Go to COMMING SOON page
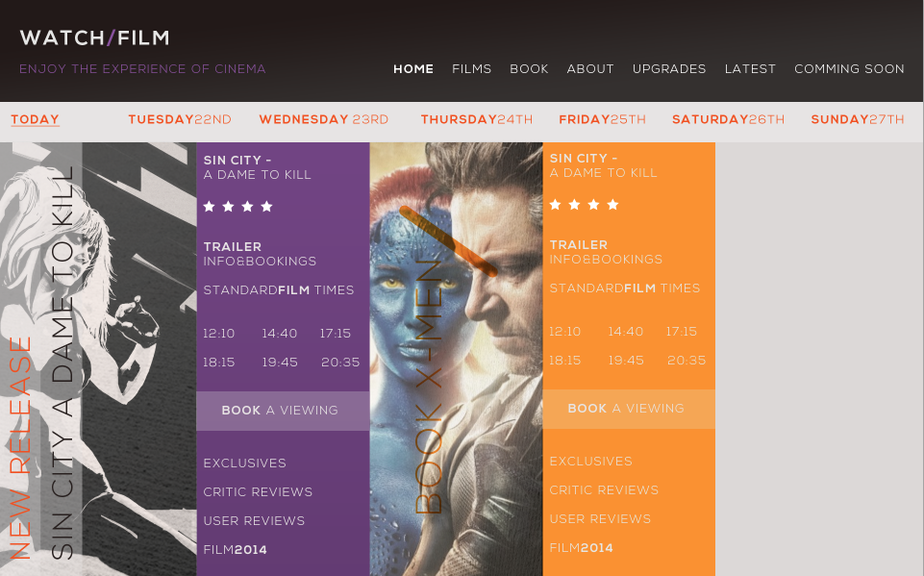This screenshot has height=576, width=924. pos(849,69)
